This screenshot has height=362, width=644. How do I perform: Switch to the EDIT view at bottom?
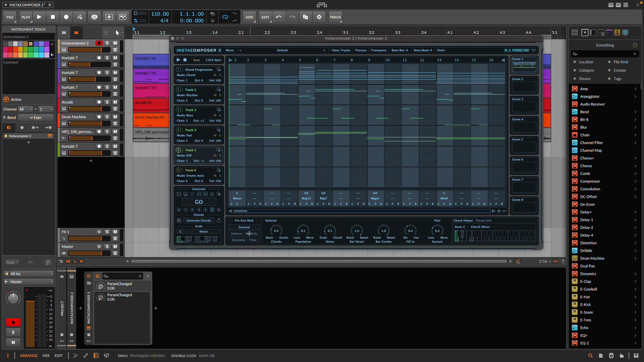pos(59,356)
